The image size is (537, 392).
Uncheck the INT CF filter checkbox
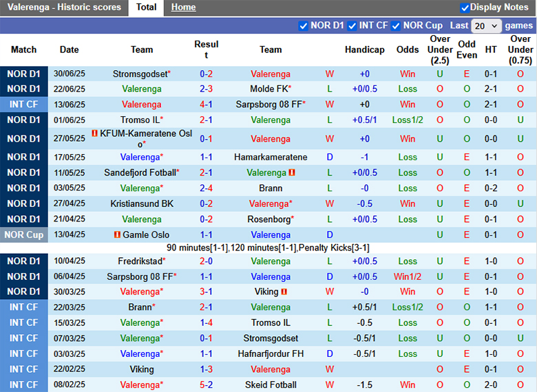(352, 26)
